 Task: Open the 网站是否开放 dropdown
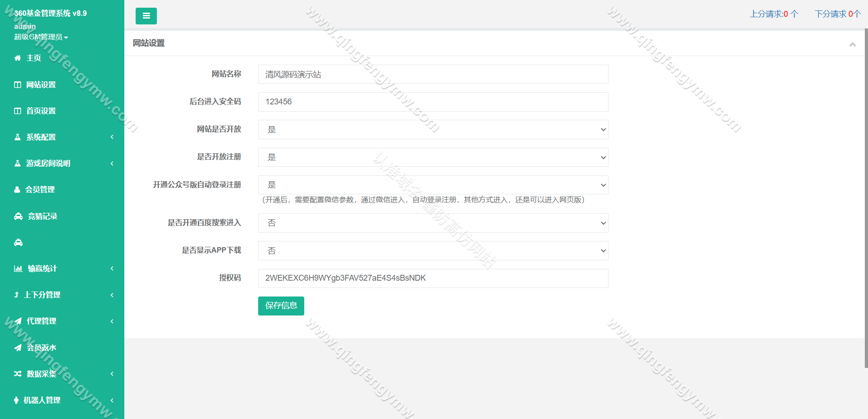[433, 130]
